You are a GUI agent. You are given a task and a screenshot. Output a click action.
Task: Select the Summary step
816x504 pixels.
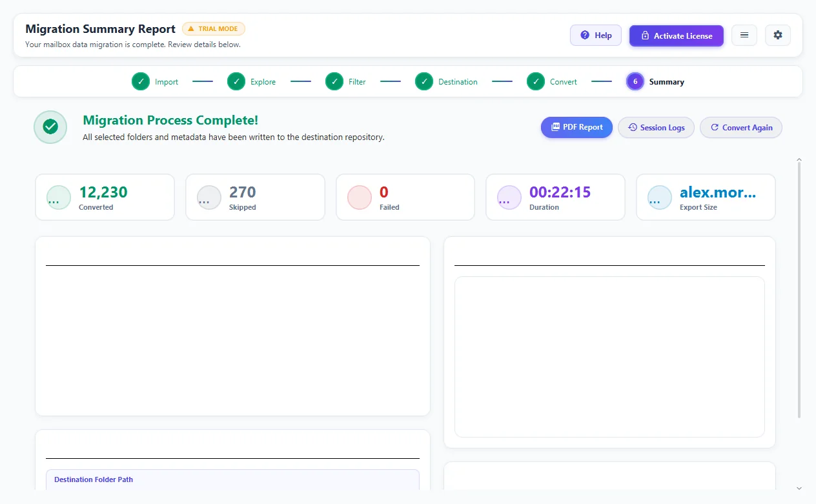coord(655,82)
